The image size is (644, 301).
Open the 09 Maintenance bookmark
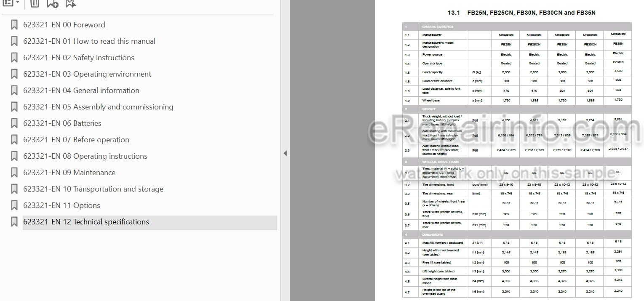pyautogui.click(x=69, y=173)
